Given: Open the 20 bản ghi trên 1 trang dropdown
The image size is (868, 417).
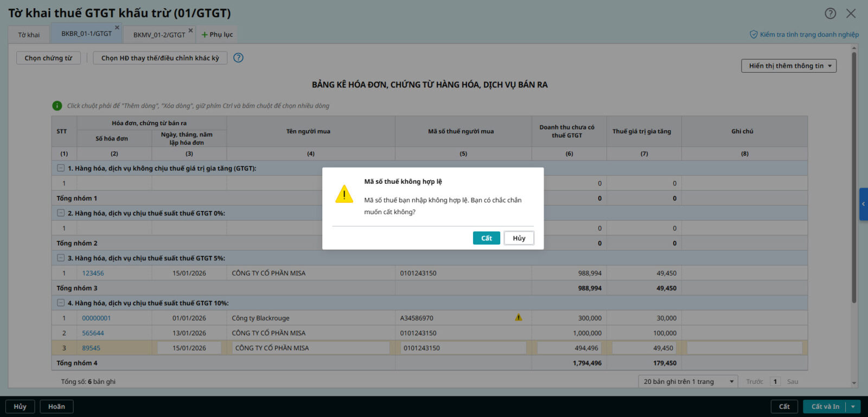Looking at the screenshot, I should [x=688, y=382].
